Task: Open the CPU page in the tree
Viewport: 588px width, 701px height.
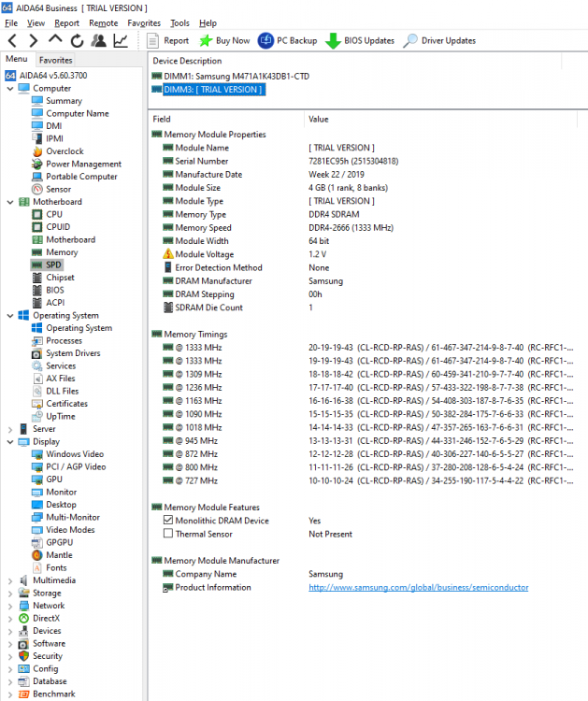Action: (48, 215)
